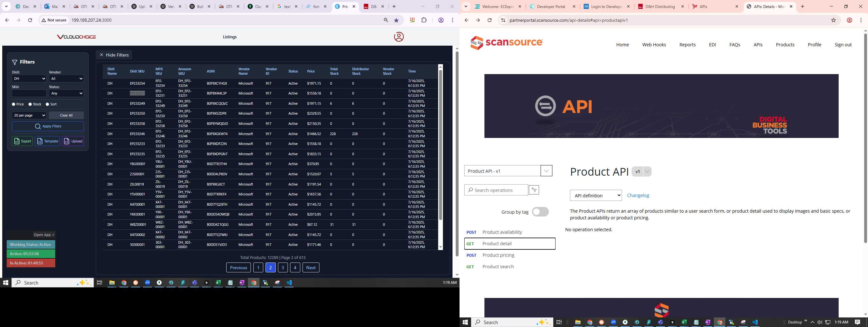This screenshot has height=327, width=868.
Task: Click Disti SKU EP233251 highlighted cell
Action: point(137,93)
